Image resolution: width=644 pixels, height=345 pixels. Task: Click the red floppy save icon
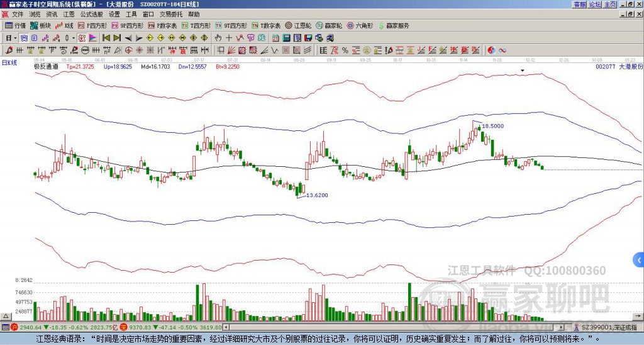(308, 38)
